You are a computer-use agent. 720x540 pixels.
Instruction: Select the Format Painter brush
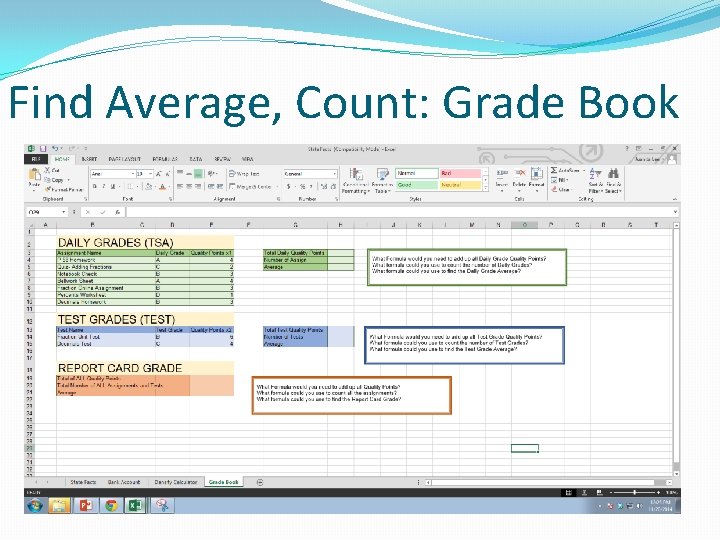pos(47,189)
